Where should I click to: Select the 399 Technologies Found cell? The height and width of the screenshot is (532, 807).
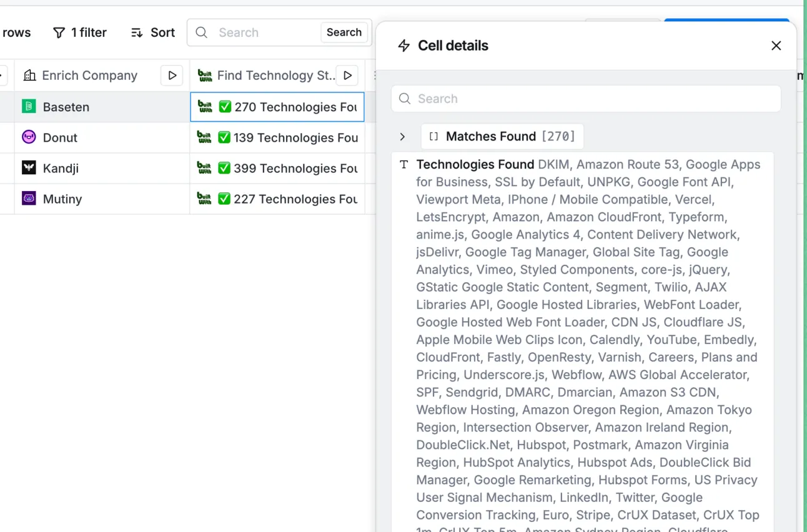(277, 168)
